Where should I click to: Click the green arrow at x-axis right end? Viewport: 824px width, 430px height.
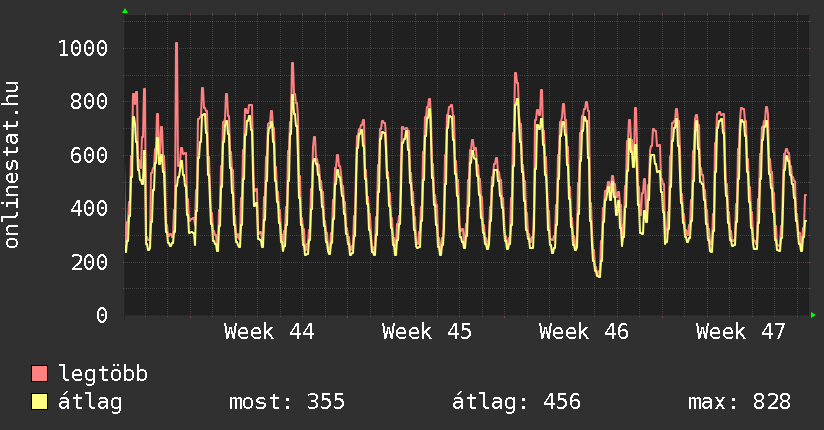tap(814, 316)
